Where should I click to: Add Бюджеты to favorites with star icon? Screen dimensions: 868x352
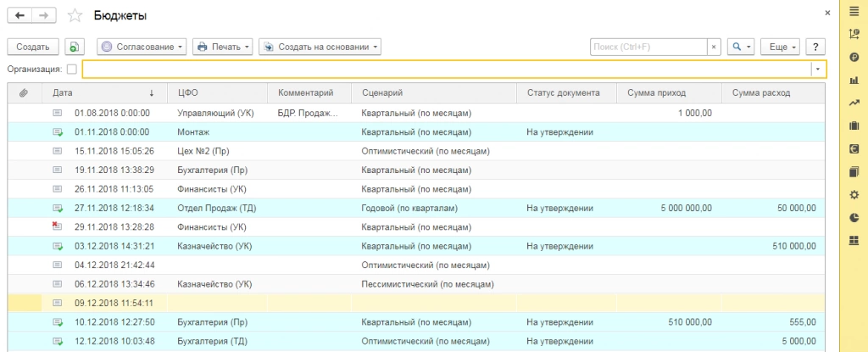75,16
